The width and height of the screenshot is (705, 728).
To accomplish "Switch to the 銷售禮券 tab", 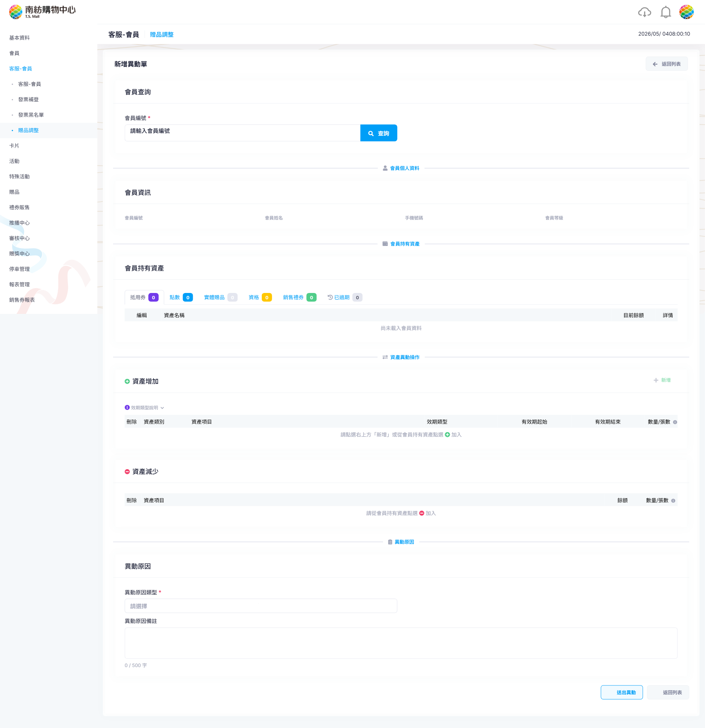I will pyautogui.click(x=299, y=297).
